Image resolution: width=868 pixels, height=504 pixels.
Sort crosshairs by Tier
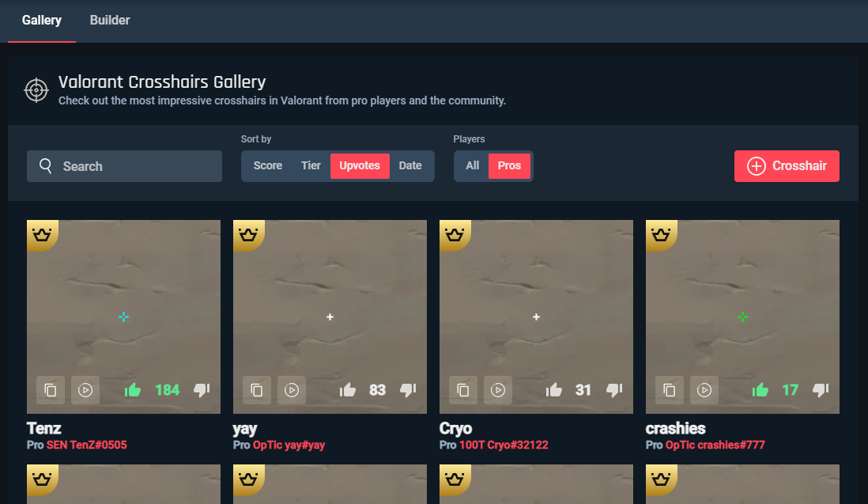point(311,165)
